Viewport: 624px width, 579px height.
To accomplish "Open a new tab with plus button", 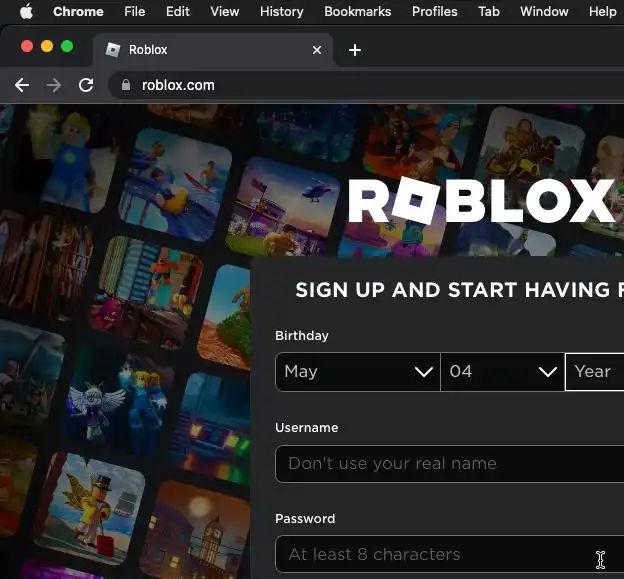I will 355,50.
